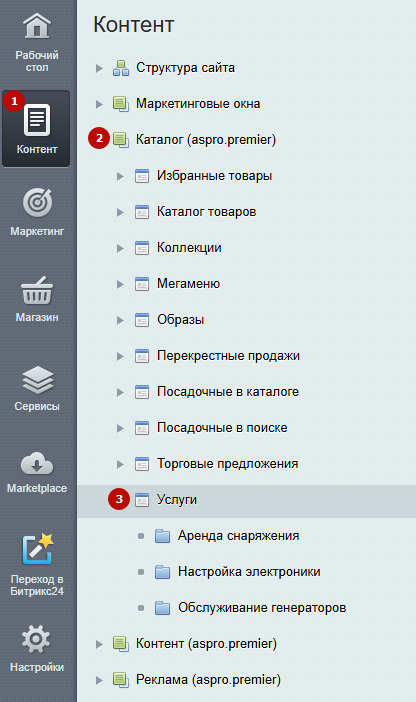Open the Настройка электроники folder

(249, 572)
